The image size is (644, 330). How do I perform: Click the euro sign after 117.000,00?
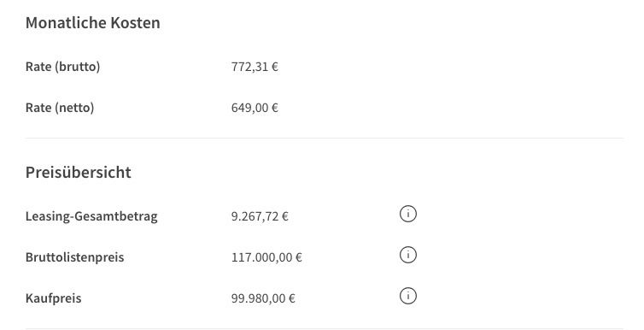click(x=299, y=257)
